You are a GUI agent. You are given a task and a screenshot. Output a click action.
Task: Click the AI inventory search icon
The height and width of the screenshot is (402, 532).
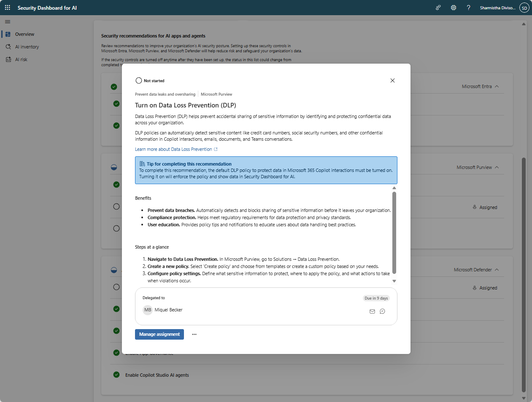[8, 47]
